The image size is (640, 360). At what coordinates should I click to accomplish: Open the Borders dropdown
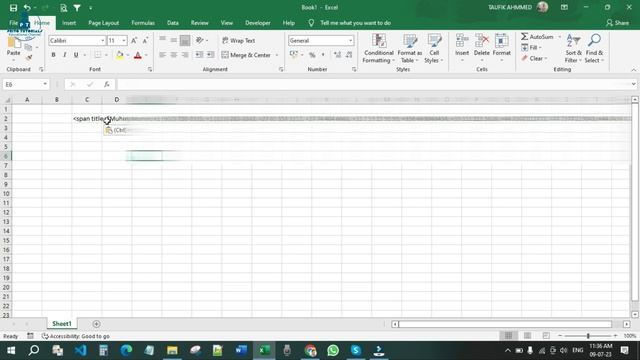click(106, 55)
